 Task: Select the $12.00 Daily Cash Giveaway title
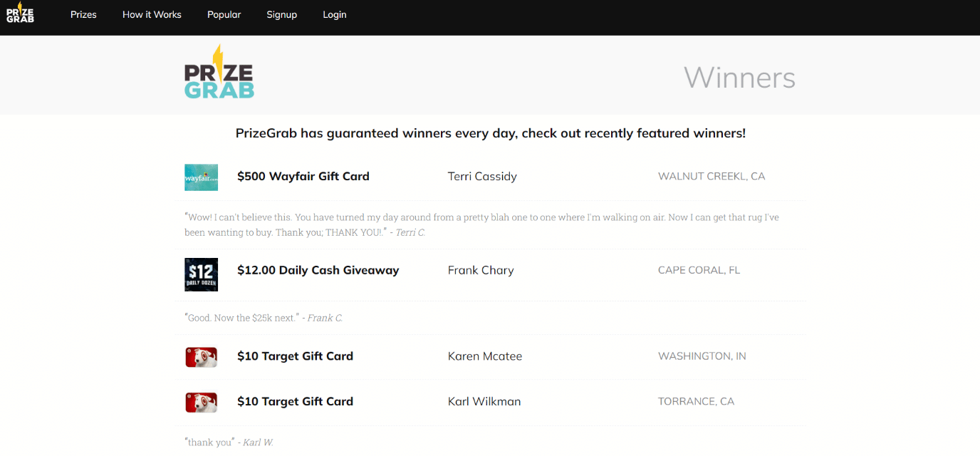tap(318, 271)
